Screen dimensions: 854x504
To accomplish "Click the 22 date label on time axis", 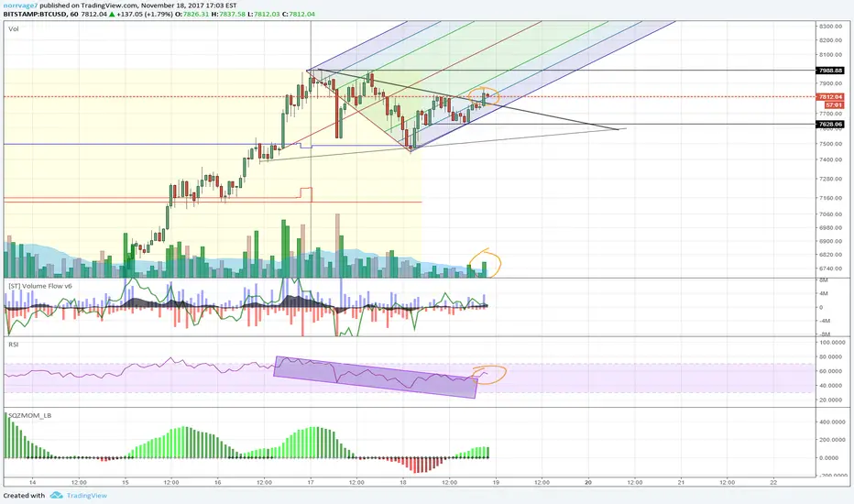I will [x=773, y=482].
